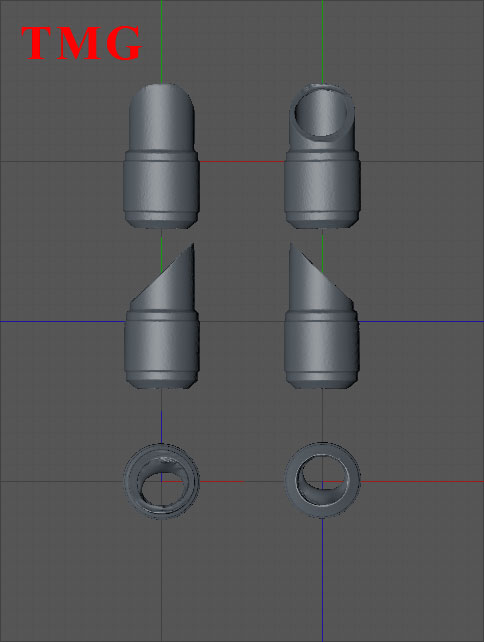
Task: Select the bottom-right ring-shaped end view model
Action: coord(322,481)
